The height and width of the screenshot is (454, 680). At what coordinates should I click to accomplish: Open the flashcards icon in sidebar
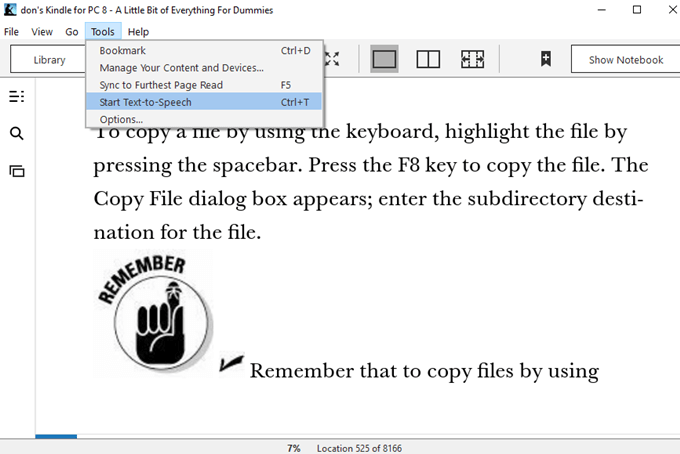click(x=17, y=171)
